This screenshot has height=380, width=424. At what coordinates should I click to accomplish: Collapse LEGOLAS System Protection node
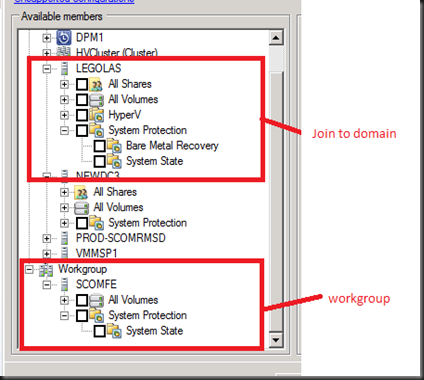pyautogui.click(x=64, y=130)
